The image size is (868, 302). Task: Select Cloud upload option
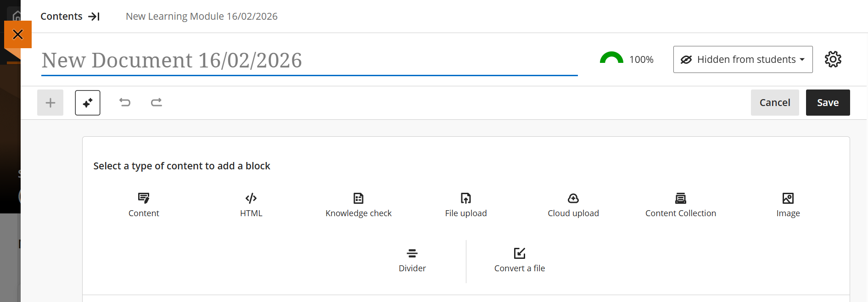coord(573,205)
